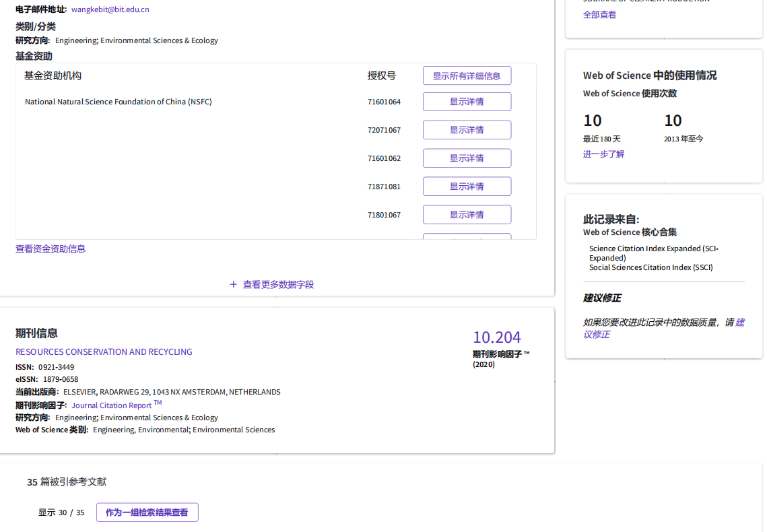Image resolution: width=767 pixels, height=532 pixels.
Task: Open the 查看资金资助信息 link
Action: [51, 249]
